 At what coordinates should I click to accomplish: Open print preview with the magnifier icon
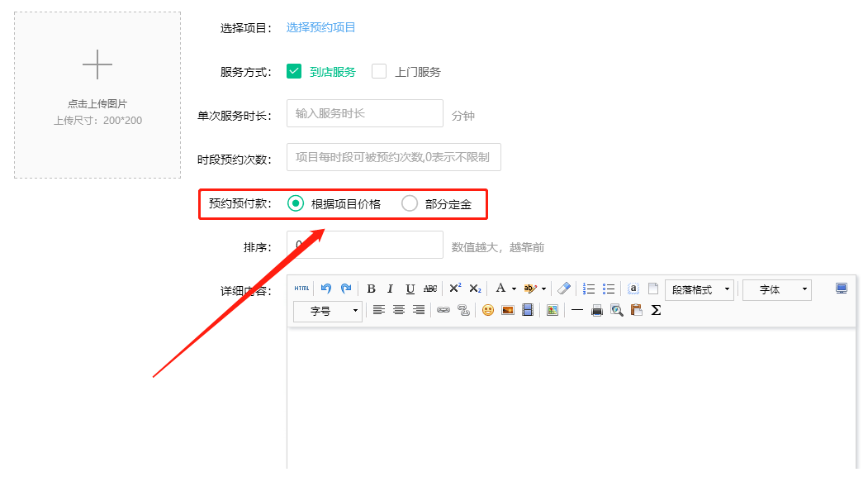(616, 310)
